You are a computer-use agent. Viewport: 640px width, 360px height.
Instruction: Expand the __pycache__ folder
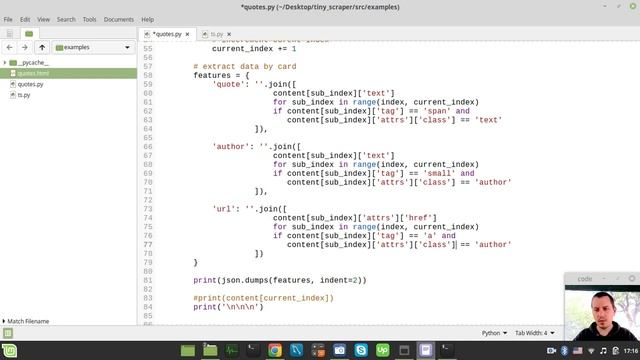pyautogui.click(x=4, y=62)
